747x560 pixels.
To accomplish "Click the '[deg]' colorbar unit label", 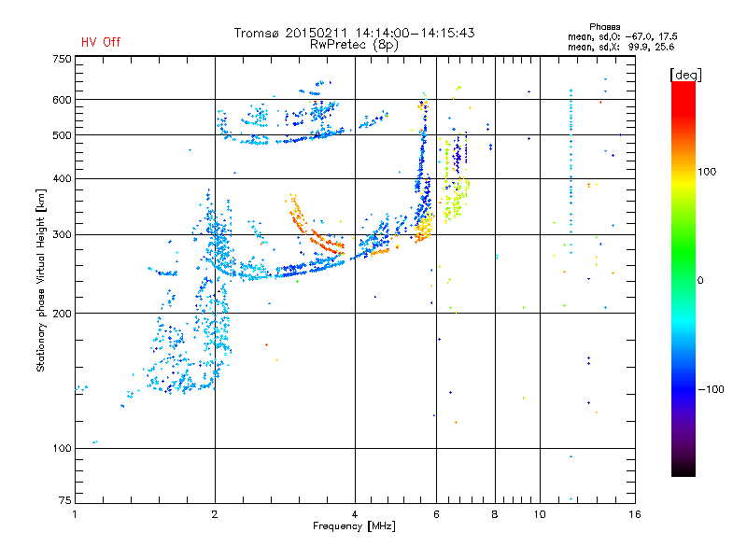I will pyautogui.click(x=685, y=75).
